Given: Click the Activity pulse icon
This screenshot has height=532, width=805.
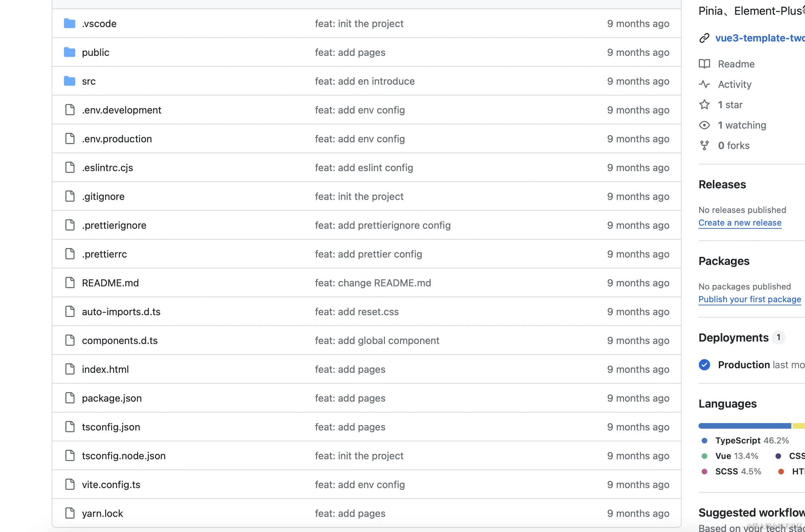Looking at the screenshot, I should (704, 84).
